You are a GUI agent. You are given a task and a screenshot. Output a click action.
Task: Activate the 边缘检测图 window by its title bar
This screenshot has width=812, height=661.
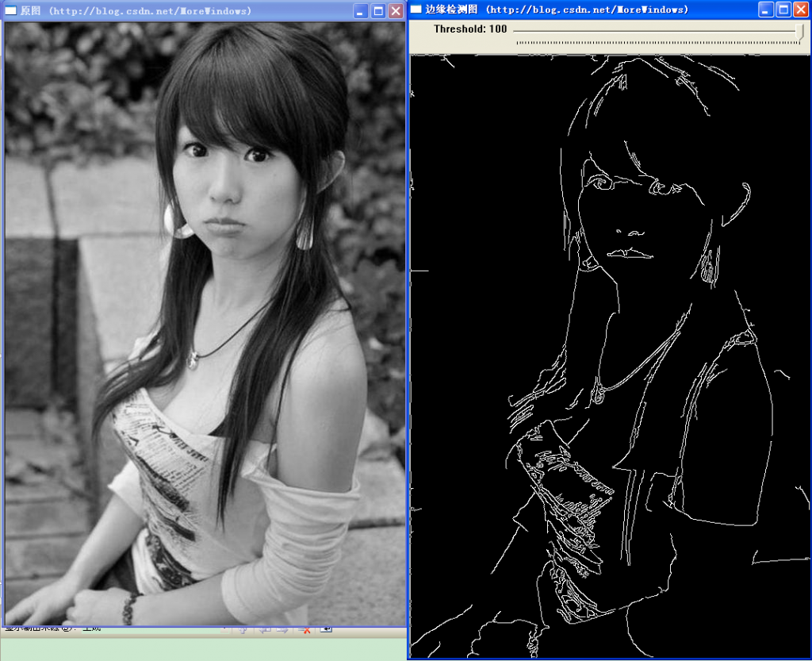pos(555,10)
